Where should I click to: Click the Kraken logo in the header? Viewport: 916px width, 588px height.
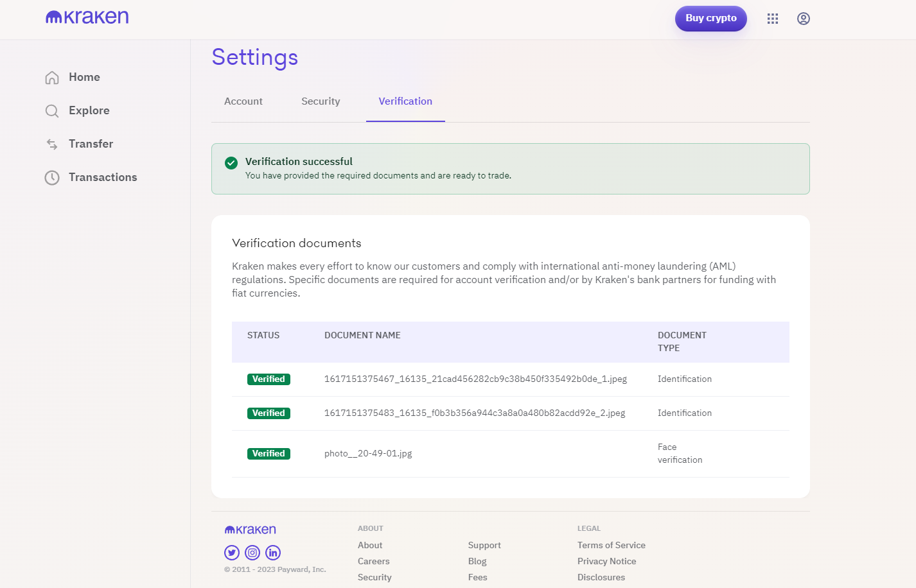pyautogui.click(x=87, y=17)
